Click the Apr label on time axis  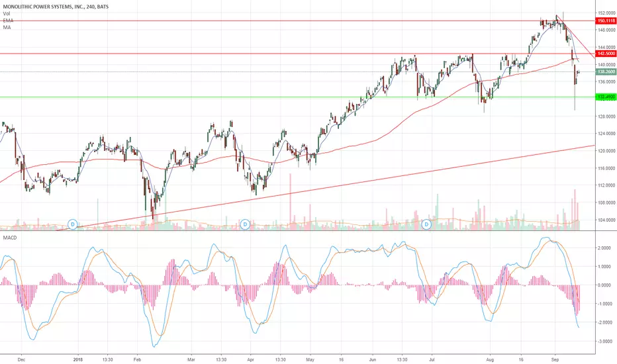click(x=251, y=359)
